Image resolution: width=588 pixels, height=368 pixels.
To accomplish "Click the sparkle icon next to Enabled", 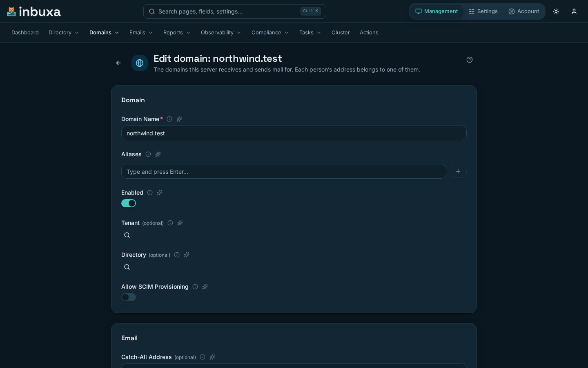I will 160,193.
